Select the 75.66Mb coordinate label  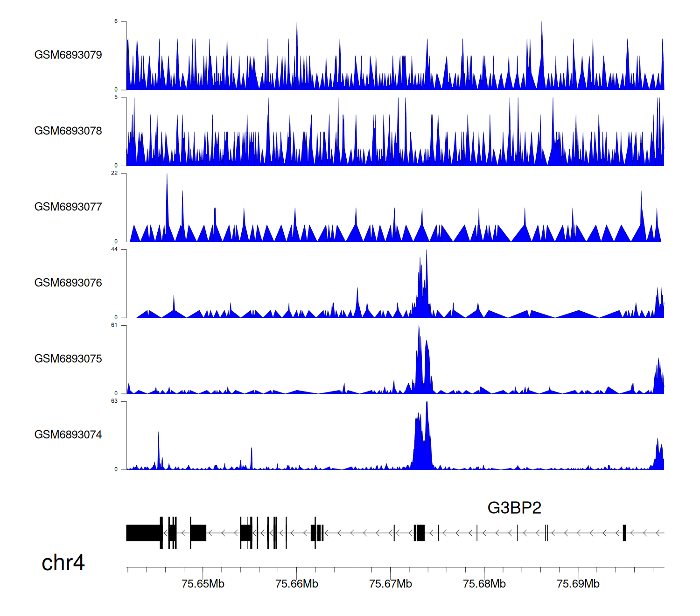297,584
